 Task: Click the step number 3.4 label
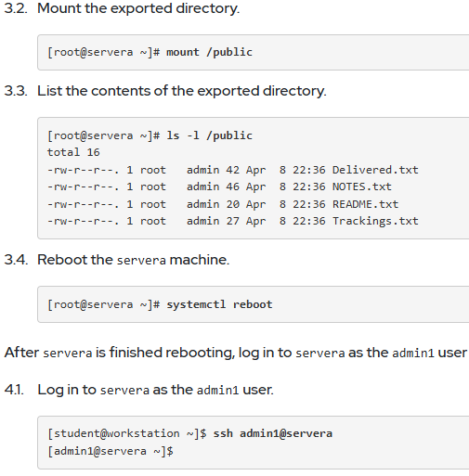click(x=16, y=260)
